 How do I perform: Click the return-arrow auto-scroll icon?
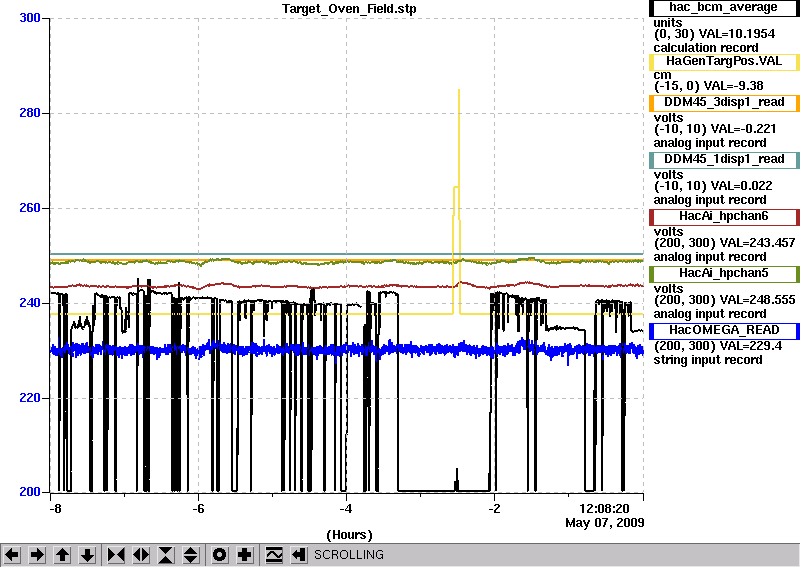point(299,555)
